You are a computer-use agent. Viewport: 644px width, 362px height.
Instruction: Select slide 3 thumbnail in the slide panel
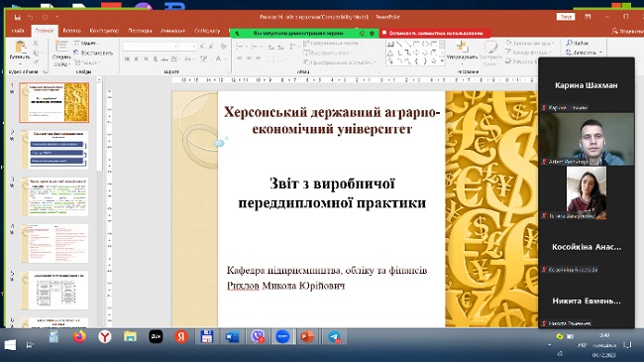54,196
